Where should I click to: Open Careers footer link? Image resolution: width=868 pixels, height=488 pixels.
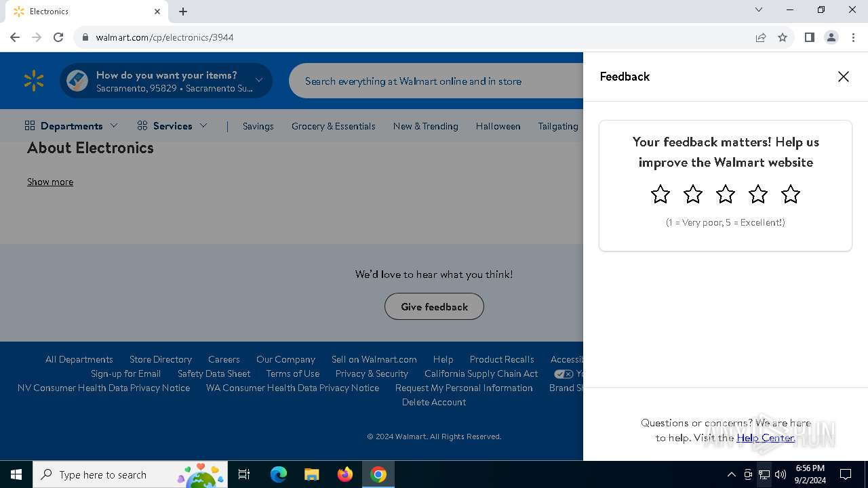click(x=224, y=359)
